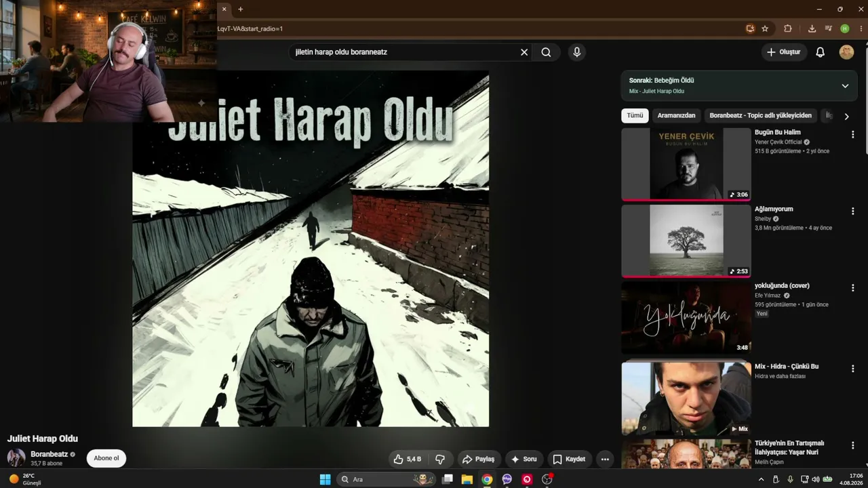Click the Bugün Bu Halim video title

point(778,132)
